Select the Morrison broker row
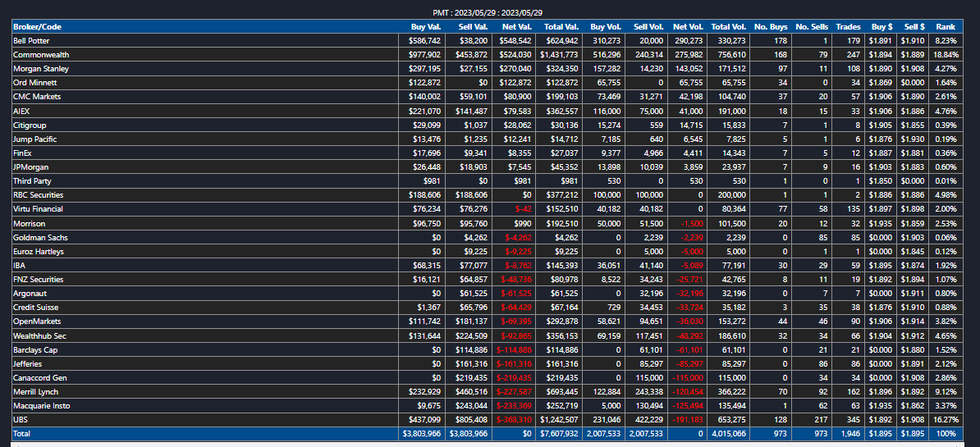 point(489,223)
